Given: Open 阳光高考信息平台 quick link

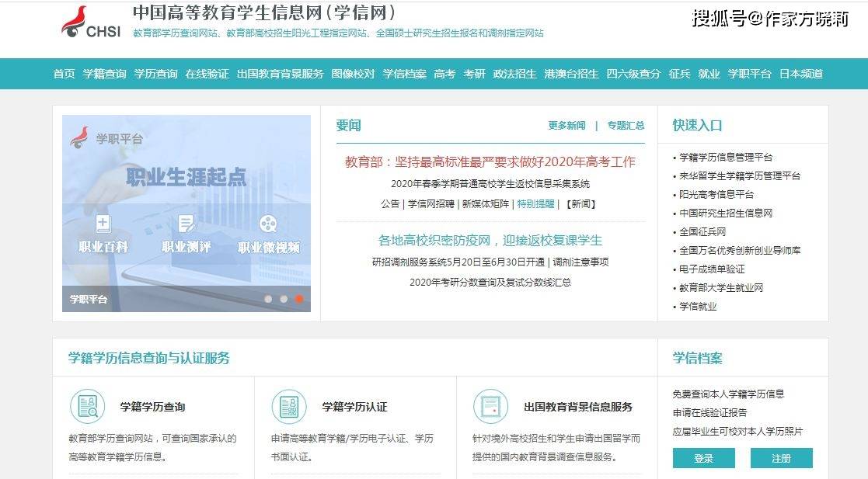Looking at the screenshot, I should pyautogui.click(x=716, y=195).
